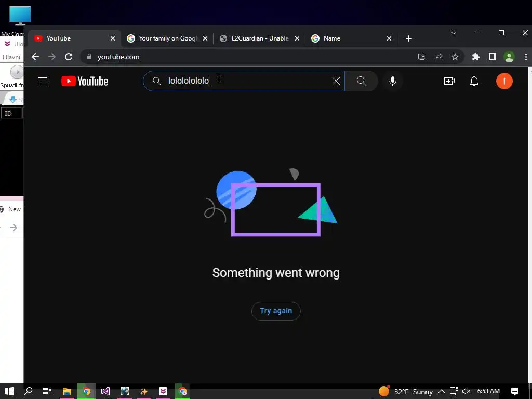Click the install app icon in address bar
This screenshot has height=399, width=532.
[x=422, y=57]
